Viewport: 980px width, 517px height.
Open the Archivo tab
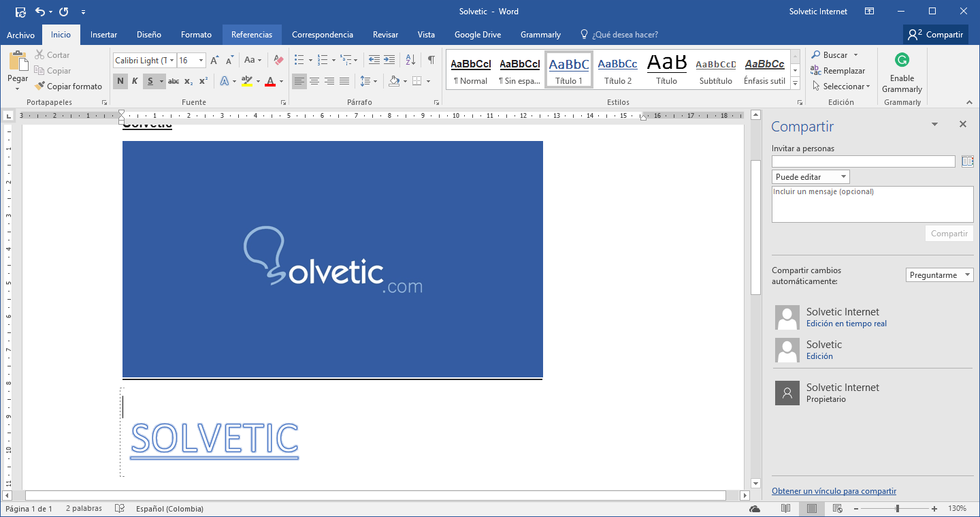pos(20,35)
